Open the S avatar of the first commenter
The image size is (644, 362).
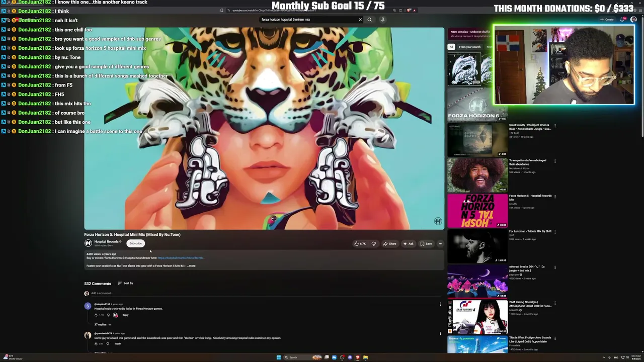88,306
